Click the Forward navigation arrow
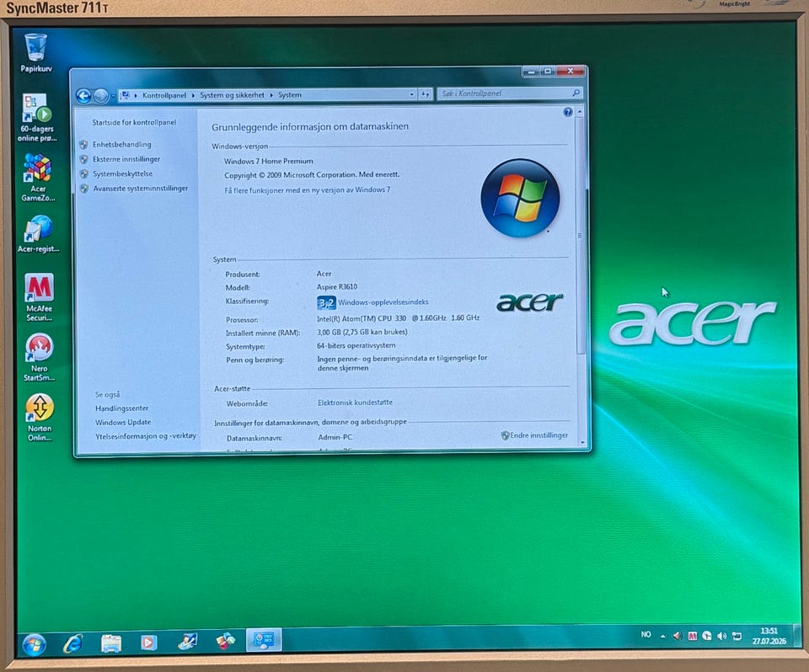 click(x=101, y=96)
